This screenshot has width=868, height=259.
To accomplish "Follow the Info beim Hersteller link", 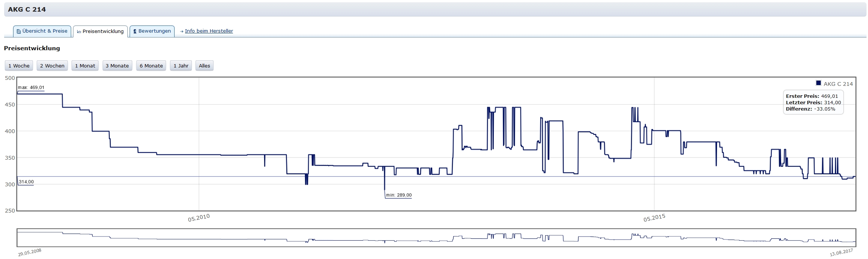I will 209,31.
